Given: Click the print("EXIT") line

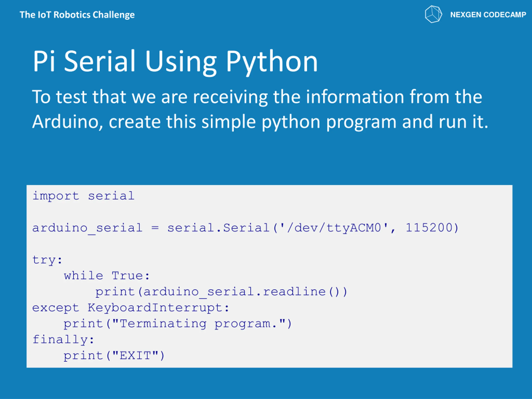Looking at the screenshot, I should click(114, 356).
